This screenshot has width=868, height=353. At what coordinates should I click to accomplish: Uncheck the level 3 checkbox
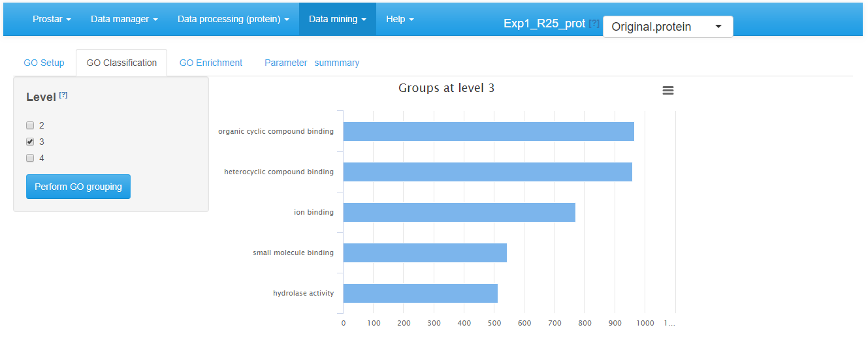[x=30, y=142]
